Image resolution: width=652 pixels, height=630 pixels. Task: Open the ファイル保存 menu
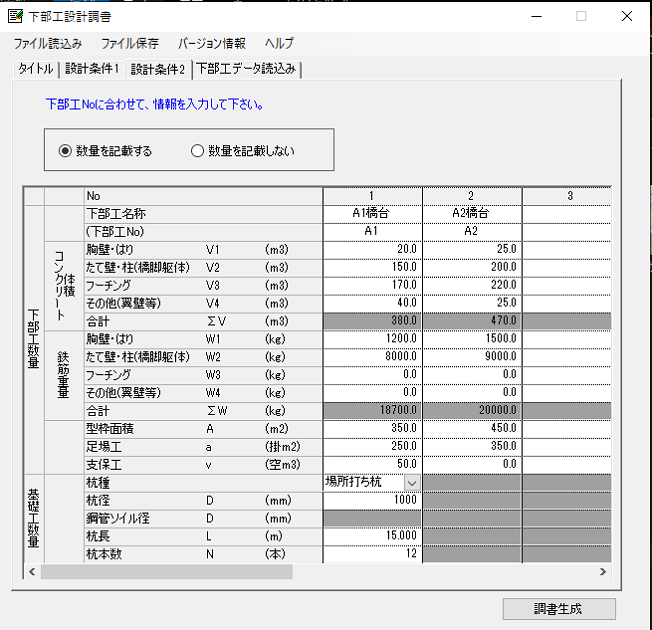point(130,43)
